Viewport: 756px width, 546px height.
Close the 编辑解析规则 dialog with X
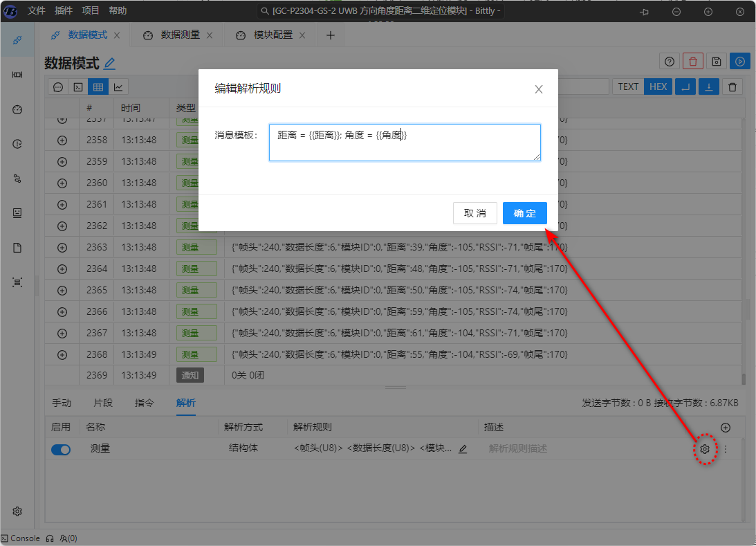coord(538,89)
